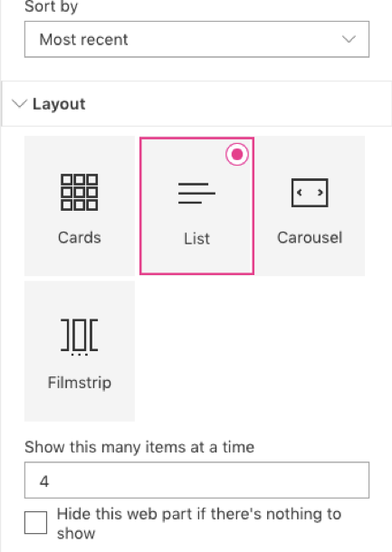
Task: Click the Hide this web part label text
Action: coord(199,523)
